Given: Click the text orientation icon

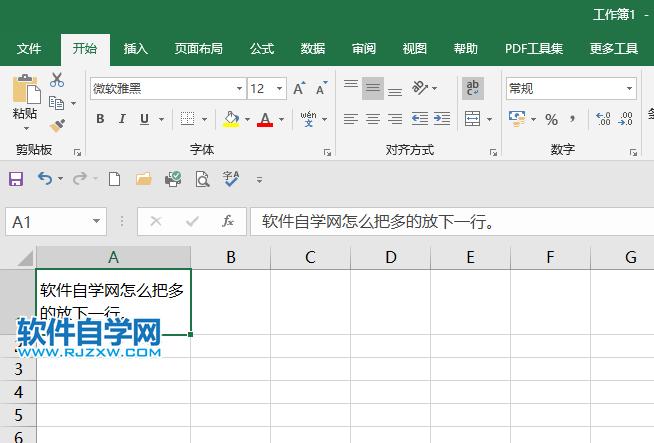Looking at the screenshot, I should [x=420, y=88].
